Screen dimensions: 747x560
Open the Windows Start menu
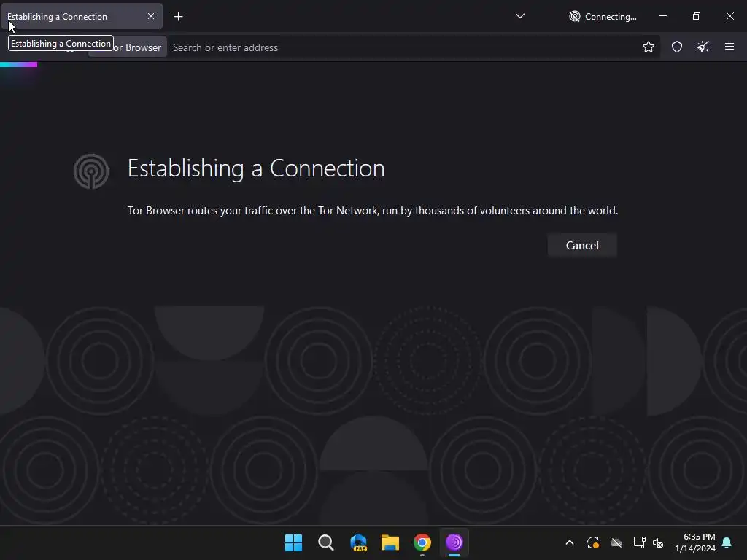[x=293, y=542]
